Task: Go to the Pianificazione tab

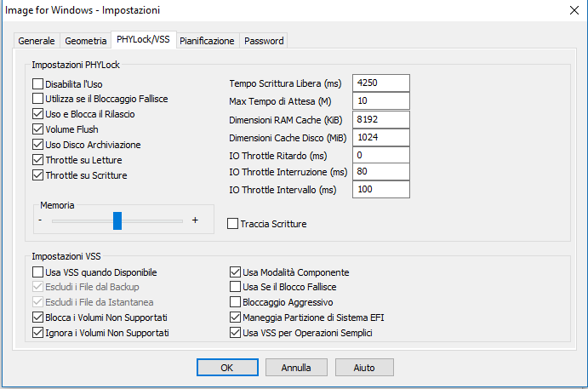Action: click(207, 41)
